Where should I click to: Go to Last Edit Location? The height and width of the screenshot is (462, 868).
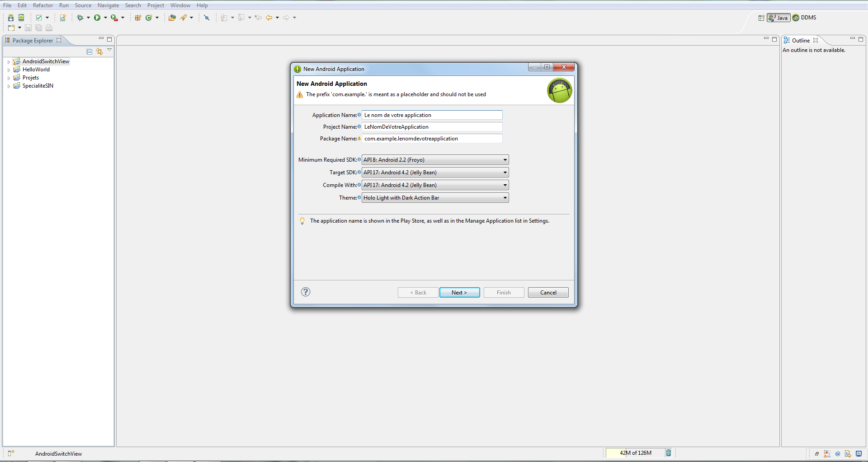(258, 18)
